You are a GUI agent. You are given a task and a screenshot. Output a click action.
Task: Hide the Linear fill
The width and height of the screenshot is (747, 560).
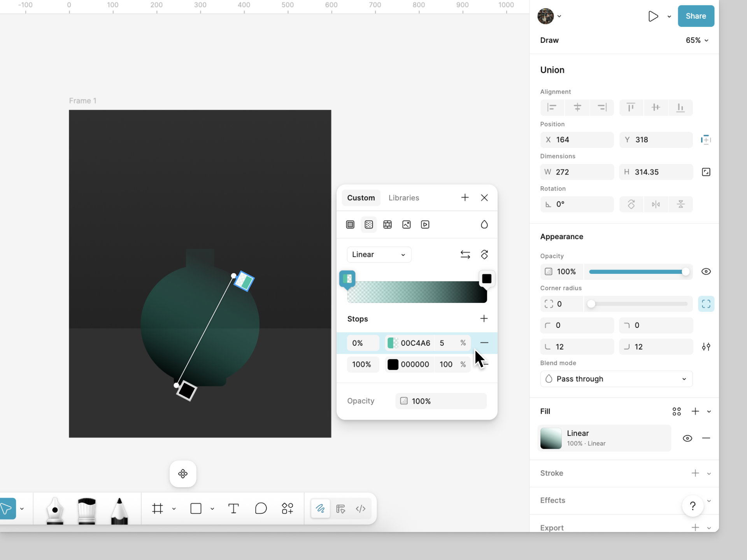[x=687, y=438]
